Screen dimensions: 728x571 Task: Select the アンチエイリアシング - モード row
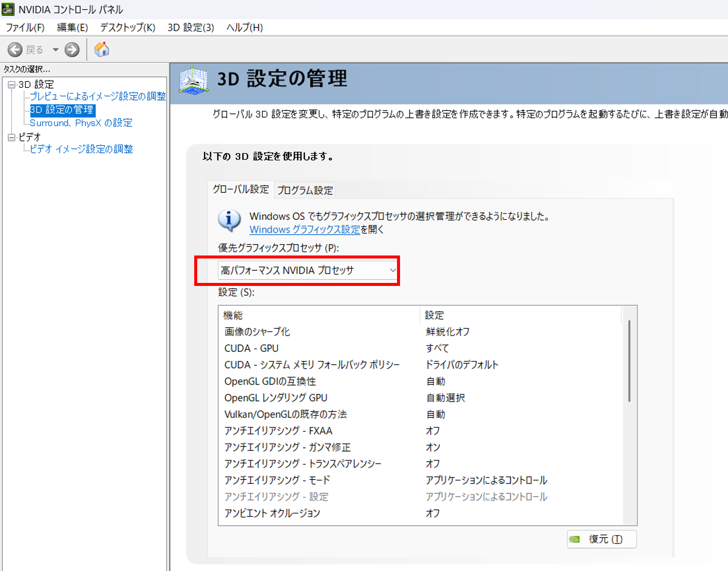(x=420, y=480)
